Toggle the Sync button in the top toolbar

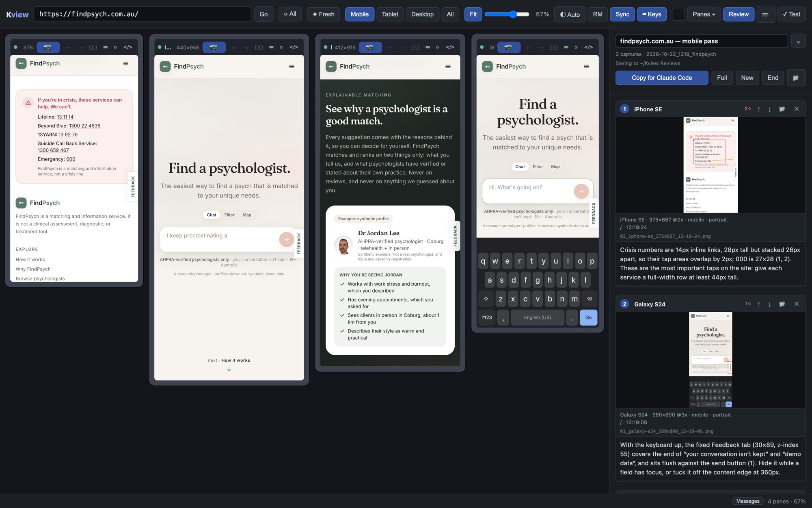pyautogui.click(x=622, y=14)
